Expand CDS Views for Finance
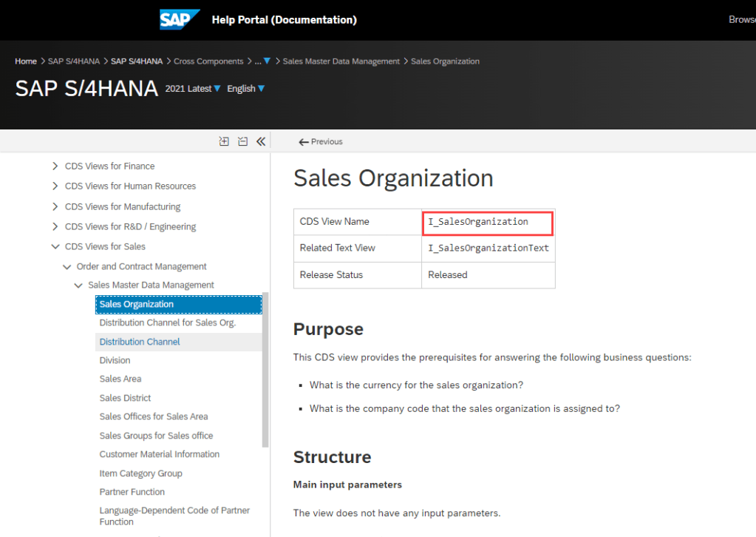The width and height of the screenshot is (756, 537). [x=55, y=166]
